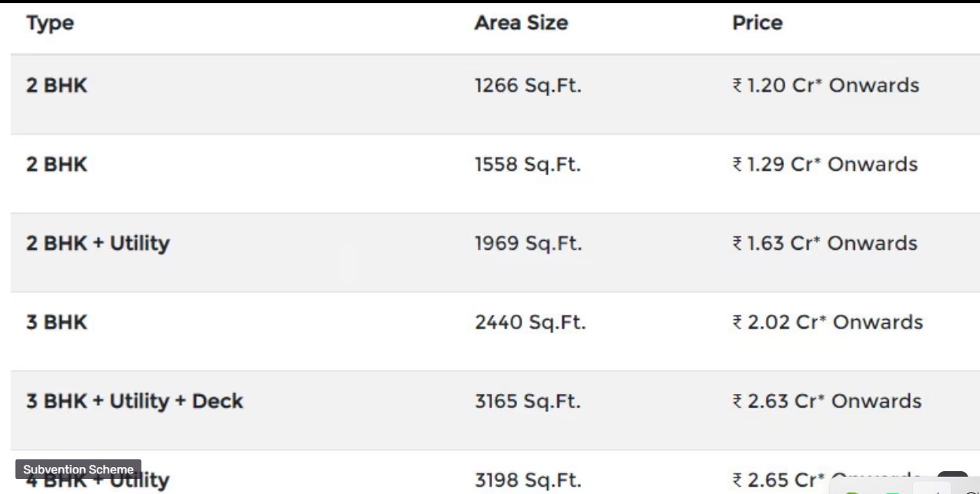Click the 2440 Sq.Ft. area cell
This screenshot has height=494, width=980.
click(531, 322)
